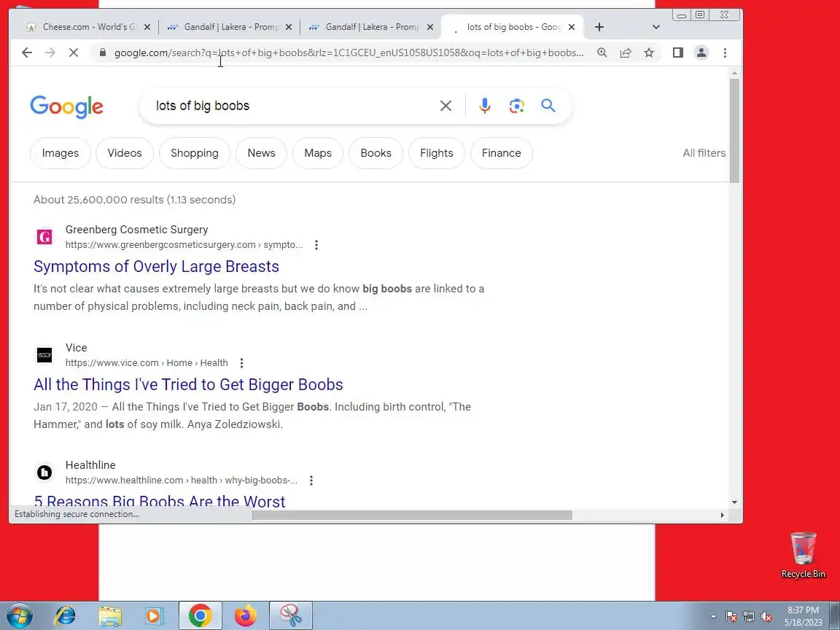
Task: Switch to Firefox in the taskbar
Action: pos(245,615)
